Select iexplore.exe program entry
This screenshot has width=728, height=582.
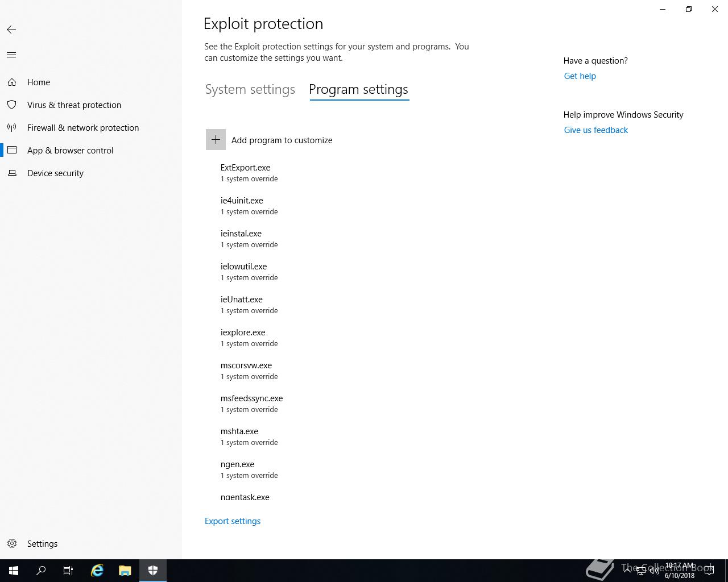(x=249, y=338)
